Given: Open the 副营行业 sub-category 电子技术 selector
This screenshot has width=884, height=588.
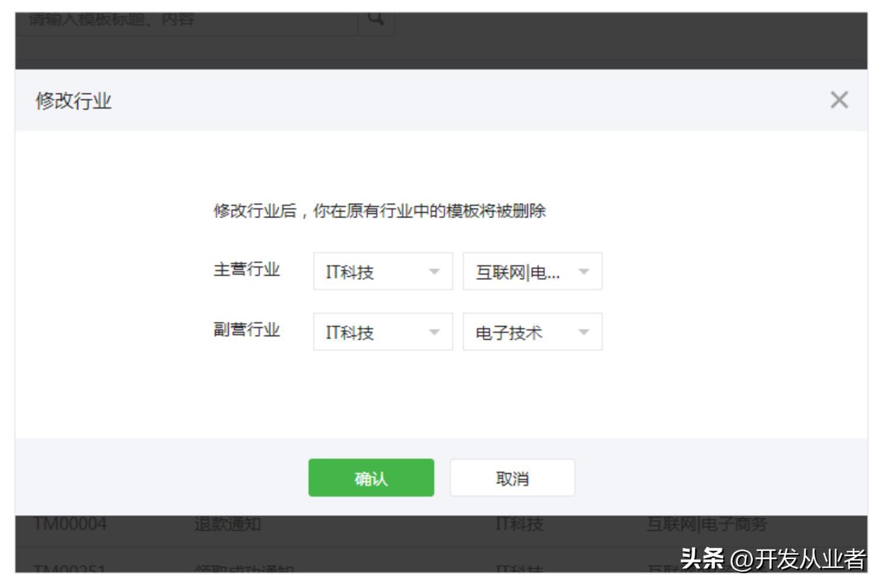Looking at the screenshot, I should pos(531,332).
